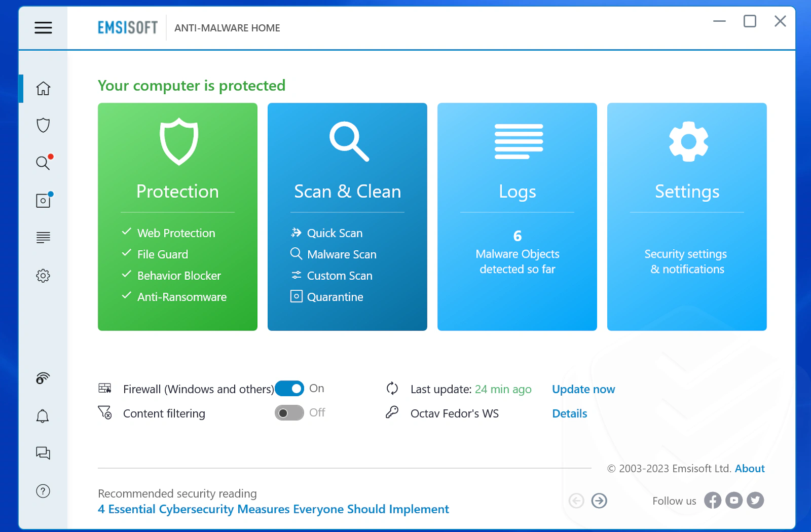This screenshot has height=532, width=811.
Task: Open Emsisoft Facebook page
Action: click(713, 501)
